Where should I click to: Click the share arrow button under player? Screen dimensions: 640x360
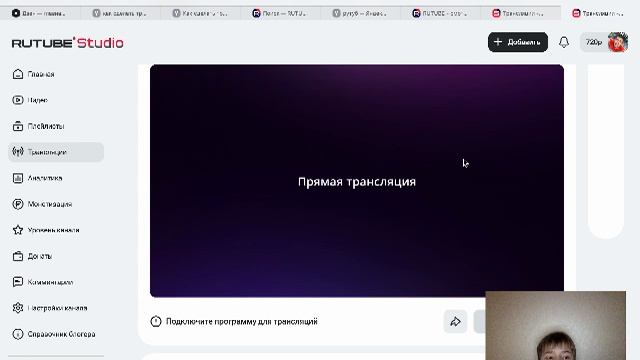[x=455, y=322]
